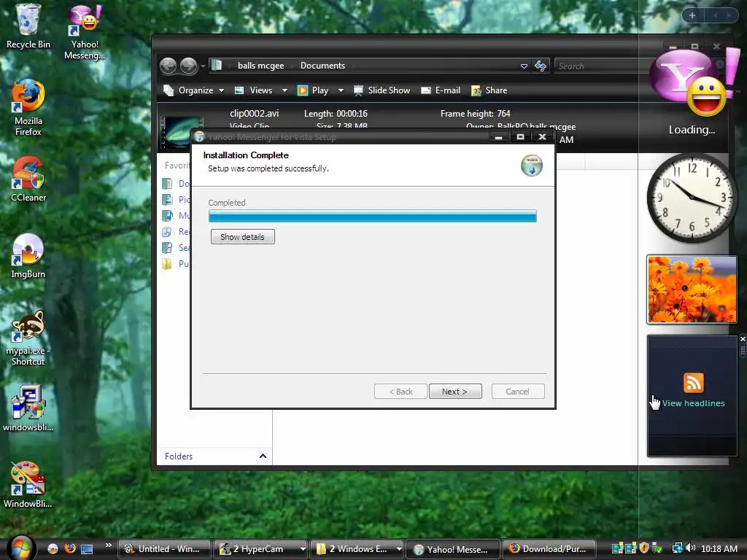
Task: Click the Forward arrow in Explorer window
Action: click(189, 66)
